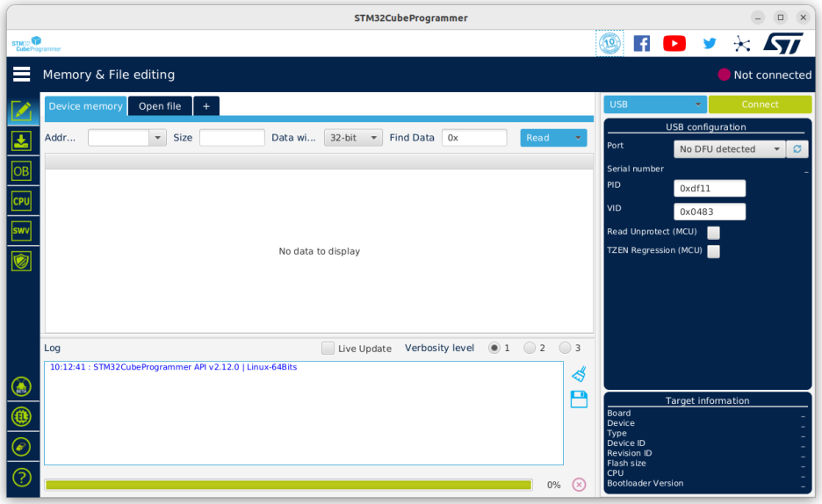Open the ST Facebook page icon
The width and height of the screenshot is (822, 504).
(642, 44)
